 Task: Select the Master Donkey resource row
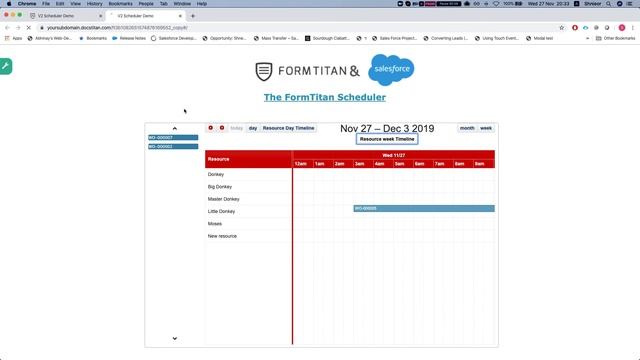coord(248,199)
